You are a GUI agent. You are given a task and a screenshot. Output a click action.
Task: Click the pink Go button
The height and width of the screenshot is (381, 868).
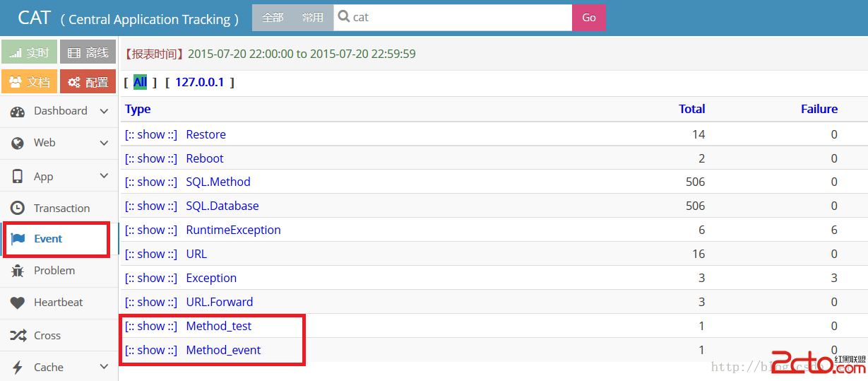pyautogui.click(x=589, y=18)
